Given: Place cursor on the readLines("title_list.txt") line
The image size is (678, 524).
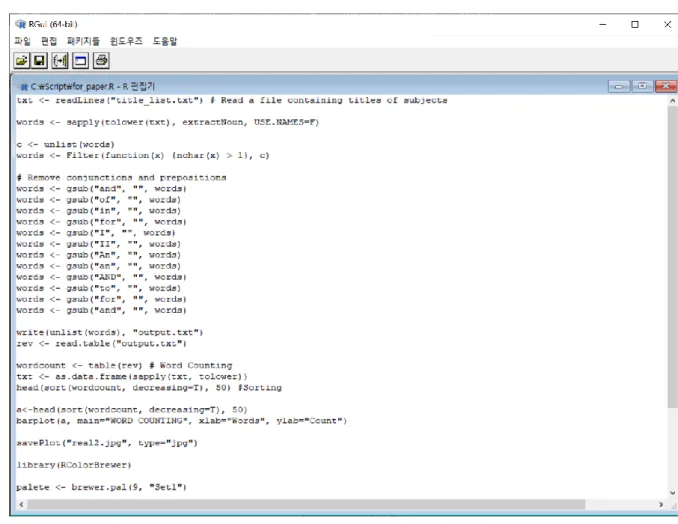Looking at the screenshot, I should (x=232, y=100).
